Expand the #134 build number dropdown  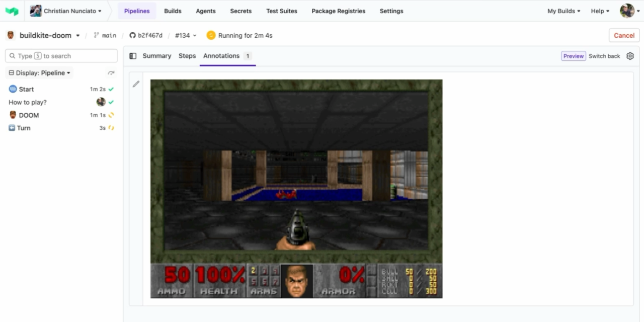tap(185, 35)
